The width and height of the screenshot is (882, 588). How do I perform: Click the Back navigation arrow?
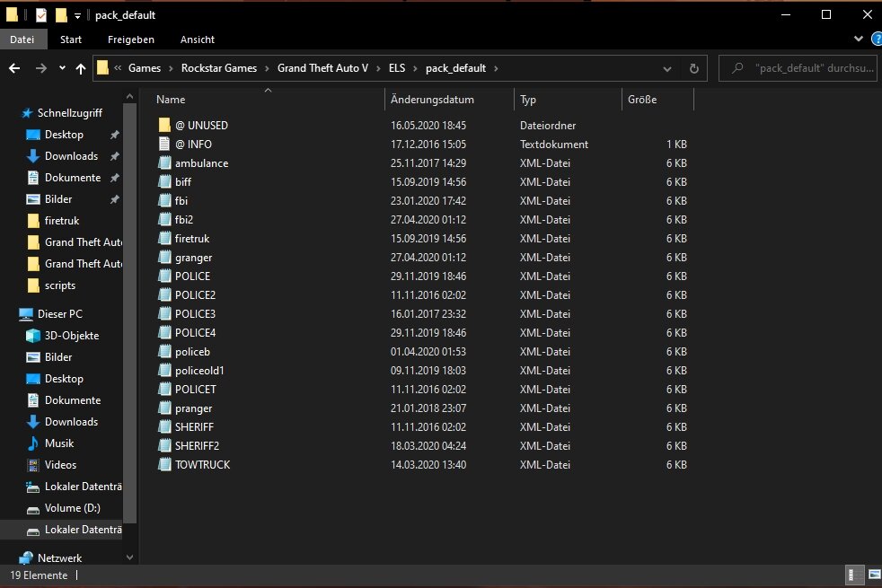[14, 68]
